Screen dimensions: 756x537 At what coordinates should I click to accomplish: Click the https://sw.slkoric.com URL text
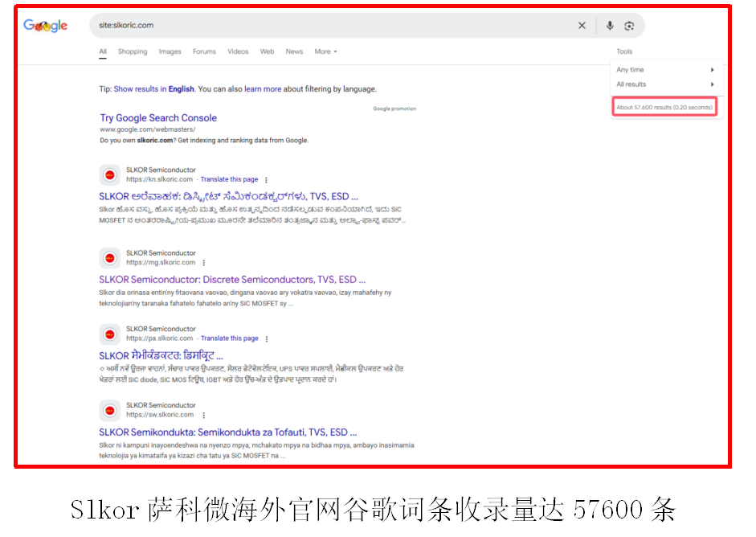pos(160,415)
